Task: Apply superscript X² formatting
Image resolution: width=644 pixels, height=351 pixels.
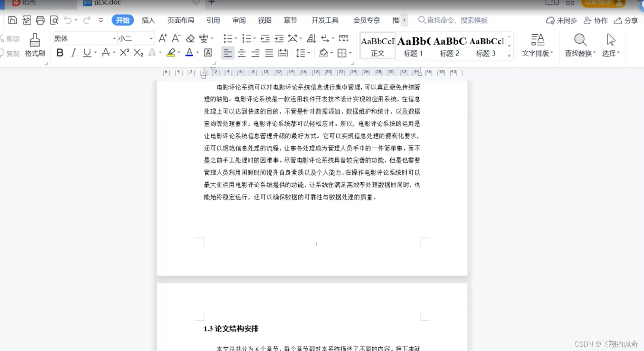Action: point(124,53)
